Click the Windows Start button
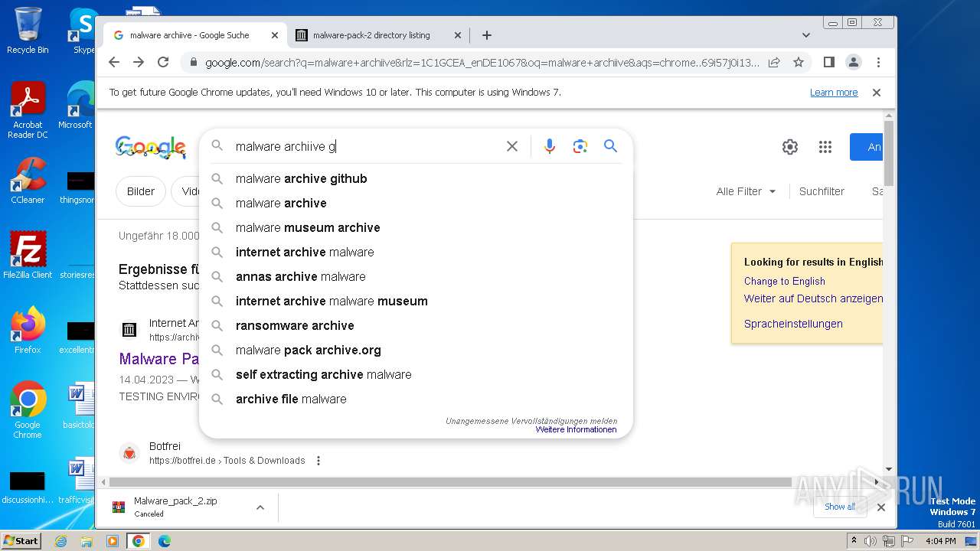 [21, 541]
